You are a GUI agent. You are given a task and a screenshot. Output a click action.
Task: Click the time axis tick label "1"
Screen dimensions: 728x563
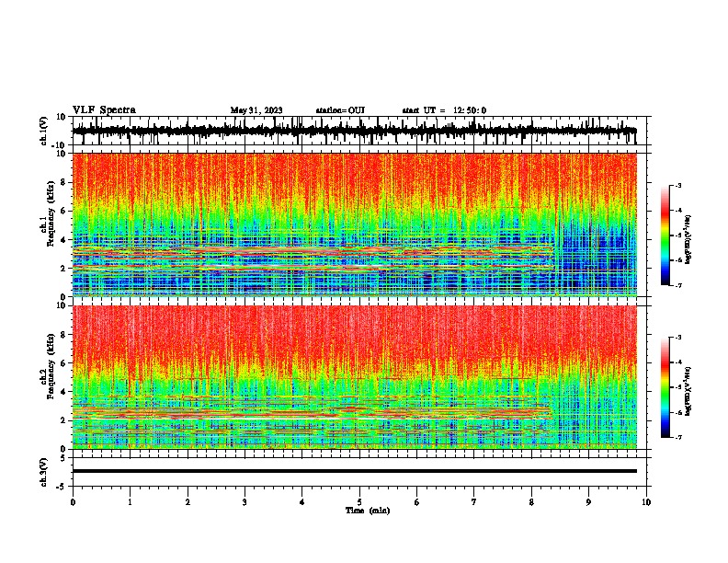(131, 502)
